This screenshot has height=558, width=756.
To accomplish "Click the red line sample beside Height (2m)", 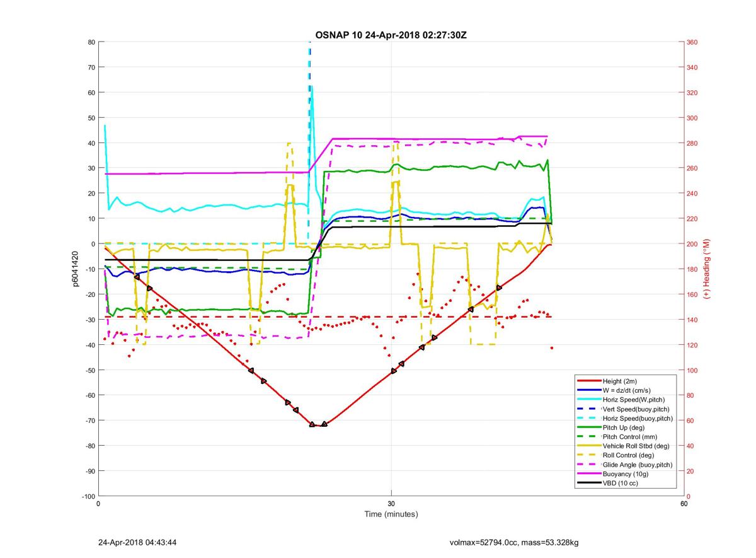I will point(588,381).
